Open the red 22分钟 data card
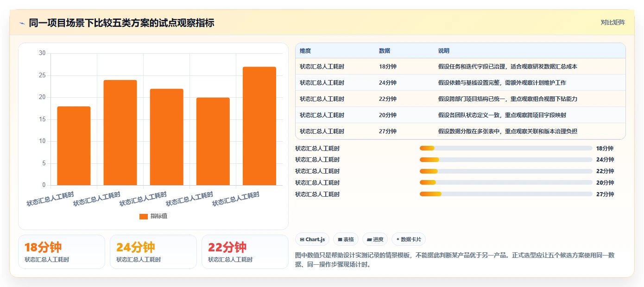Screen dimensions: 644x287 pyautogui.click(x=245, y=252)
